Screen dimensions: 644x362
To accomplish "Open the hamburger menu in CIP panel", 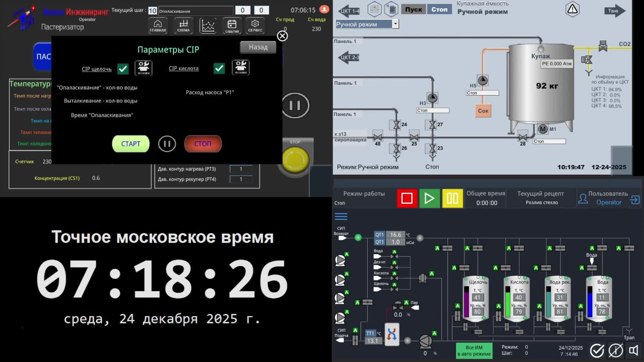I will pos(341,217).
